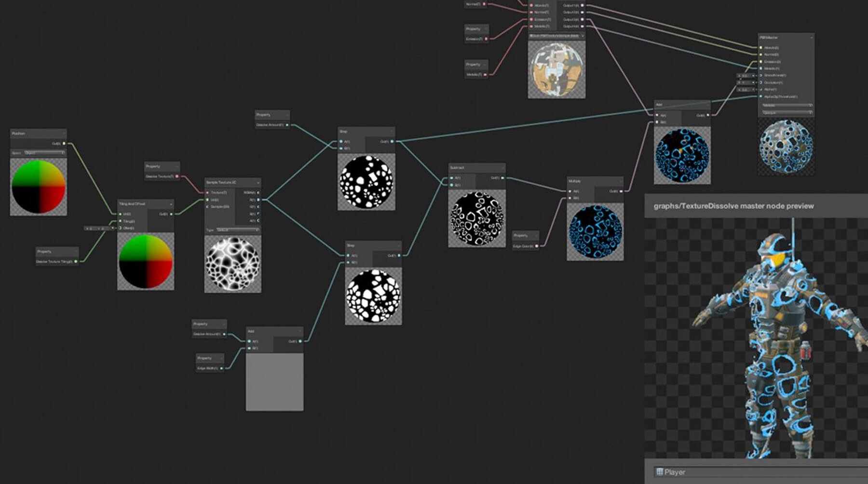Click the Position node preview sphere

pyautogui.click(x=39, y=187)
